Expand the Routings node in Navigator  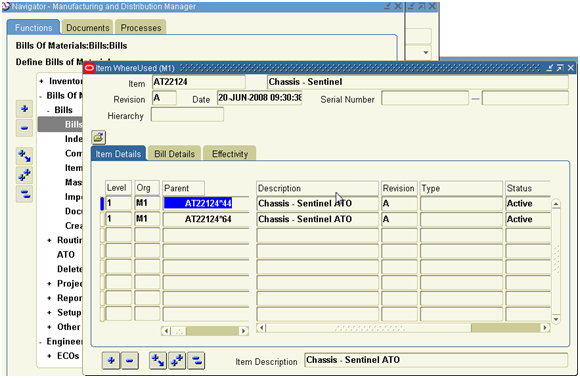(49, 240)
